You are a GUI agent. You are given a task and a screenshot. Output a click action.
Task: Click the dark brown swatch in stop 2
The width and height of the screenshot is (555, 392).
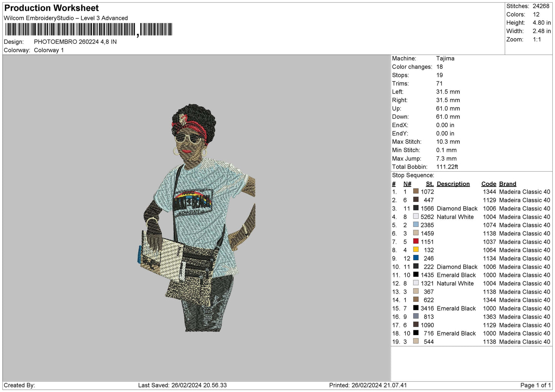[416, 200]
